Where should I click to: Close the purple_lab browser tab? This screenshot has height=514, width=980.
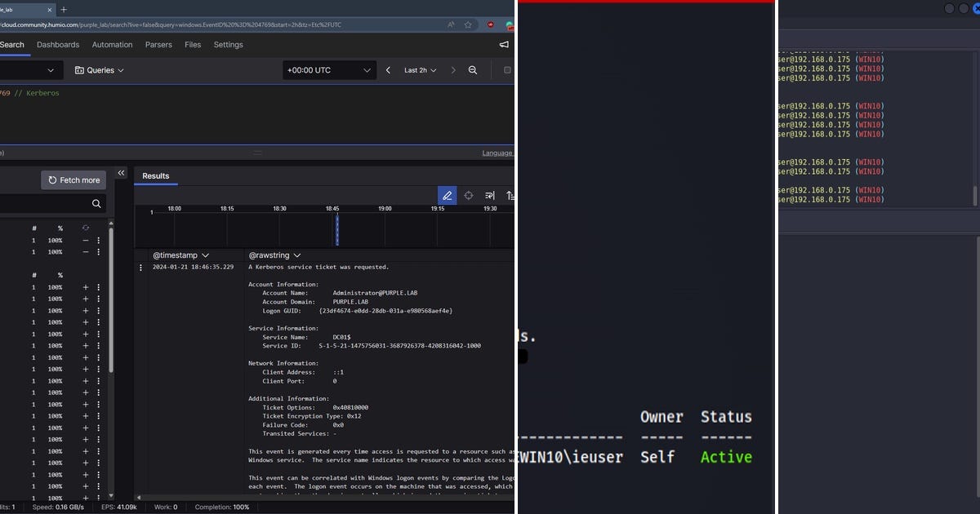[x=49, y=10]
